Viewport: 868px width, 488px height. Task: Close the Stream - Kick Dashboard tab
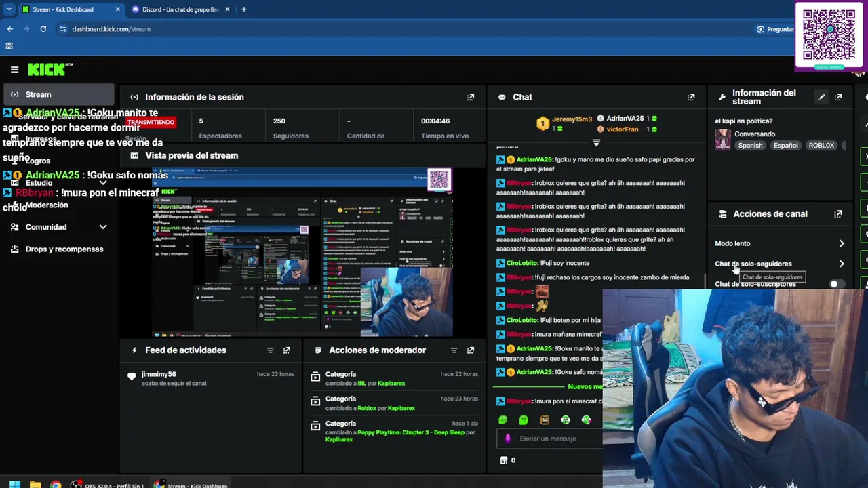tap(117, 9)
